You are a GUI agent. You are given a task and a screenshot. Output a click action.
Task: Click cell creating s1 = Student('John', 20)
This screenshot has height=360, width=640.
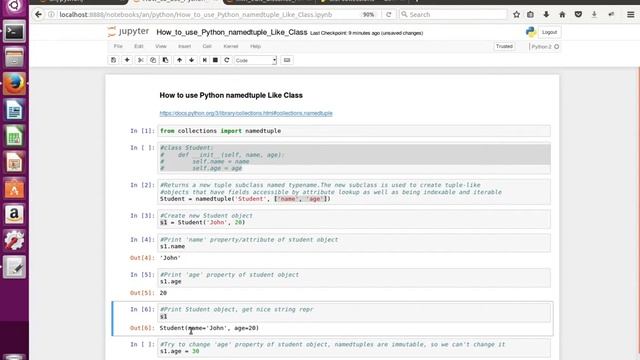click(x=354, y=219)
